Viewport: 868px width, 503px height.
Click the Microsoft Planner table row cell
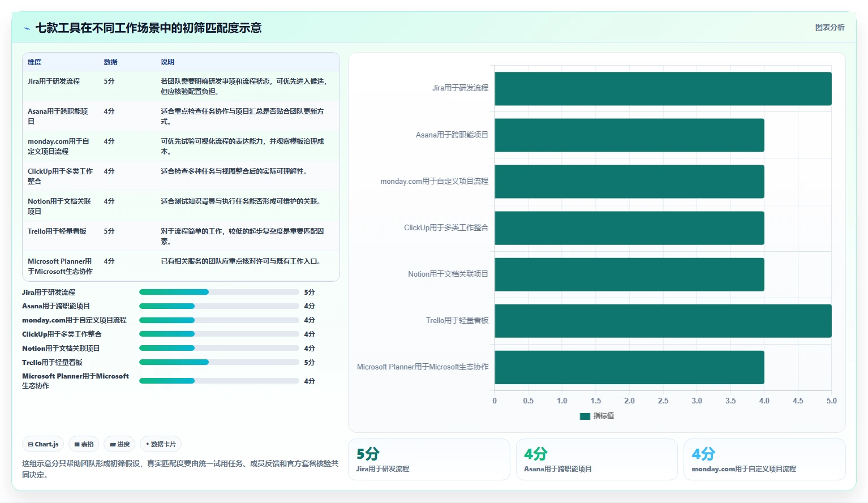pyautogui.click(x=60, y=266)
